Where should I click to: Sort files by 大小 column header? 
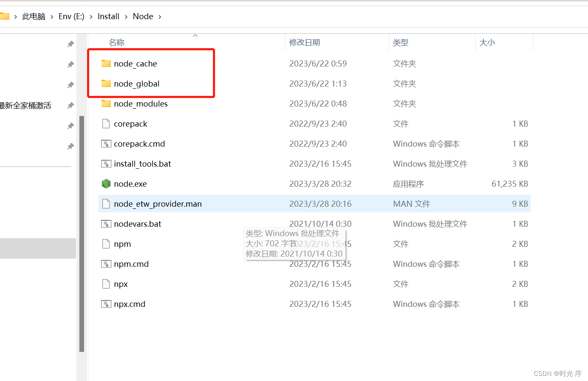pos(487,42)
